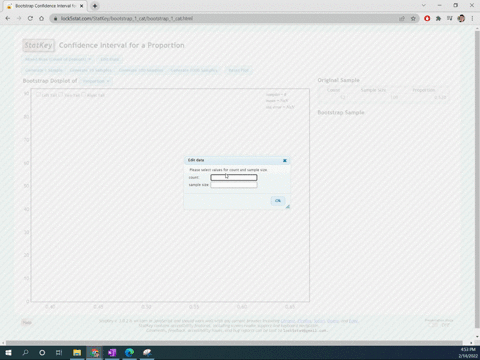Open the Firefox link in footer
This screenshot has width=480, height=360.
(x=305, y=321)
